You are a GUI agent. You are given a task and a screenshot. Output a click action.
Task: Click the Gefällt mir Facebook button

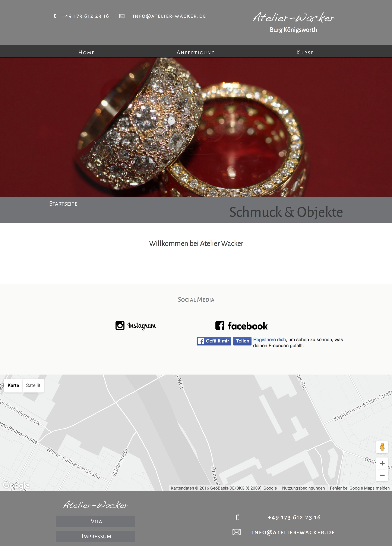click(x=214, y=341)
